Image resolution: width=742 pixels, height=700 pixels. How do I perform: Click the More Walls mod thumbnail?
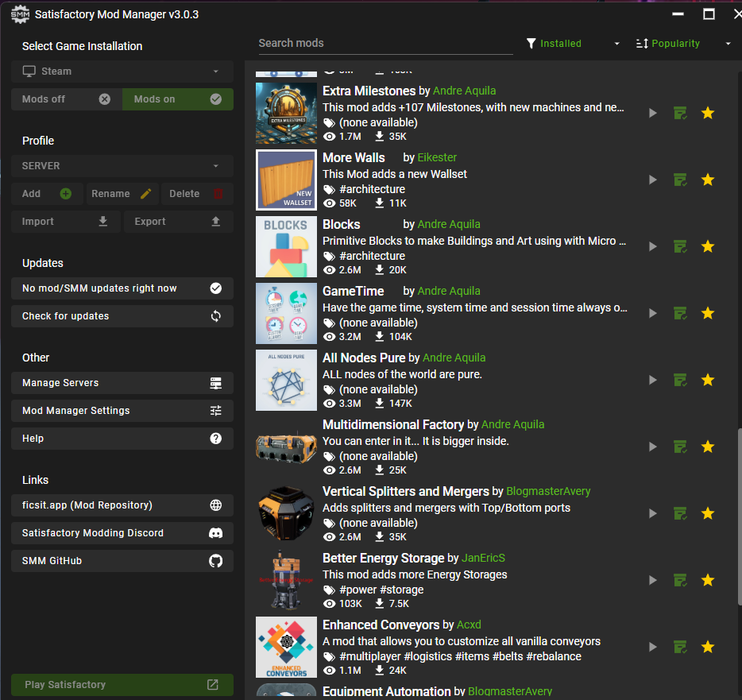[286, 180]
